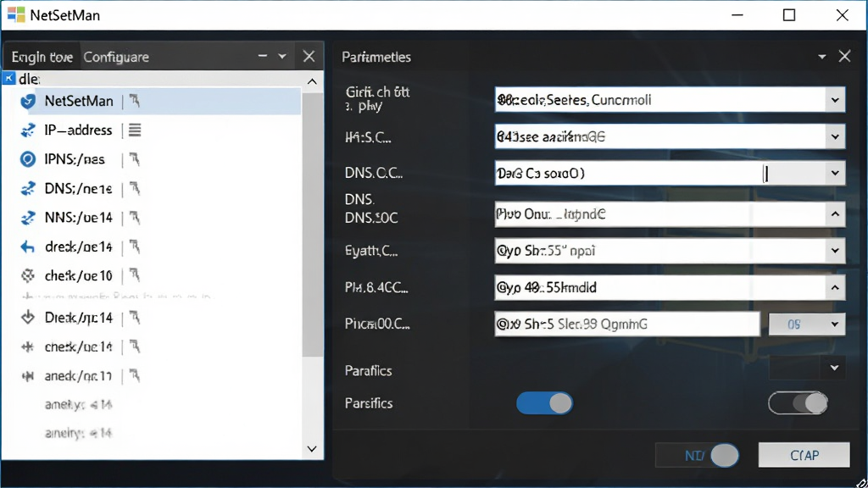
Task: Switch to the Configuare tab
Action: (x=116, y=57)
